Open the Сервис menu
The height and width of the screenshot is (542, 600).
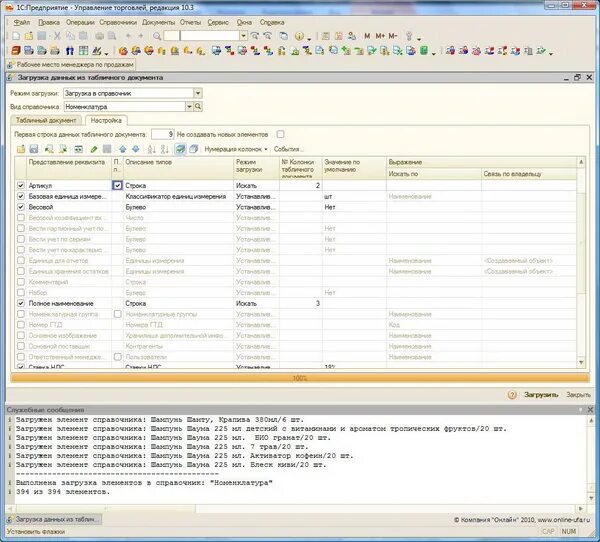(x=218, y=22)
